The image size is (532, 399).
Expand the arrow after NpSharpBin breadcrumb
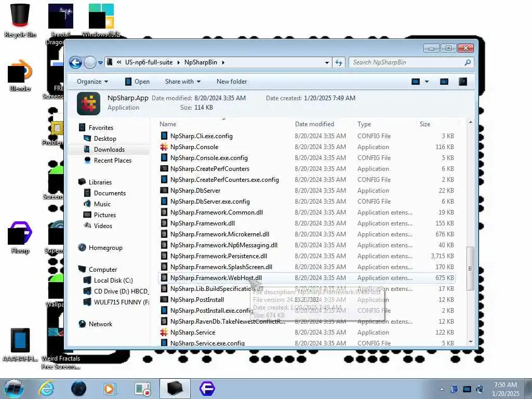[223, 62]
